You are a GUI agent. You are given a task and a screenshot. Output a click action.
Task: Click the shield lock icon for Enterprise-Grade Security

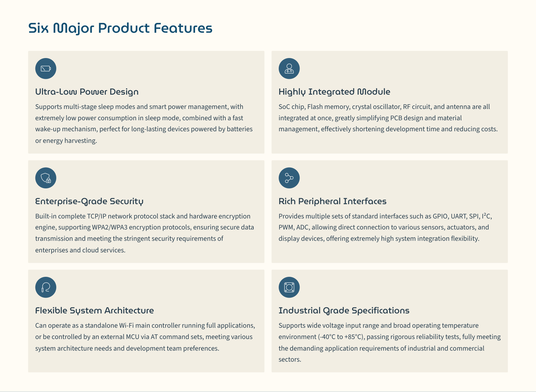[46, 178]
